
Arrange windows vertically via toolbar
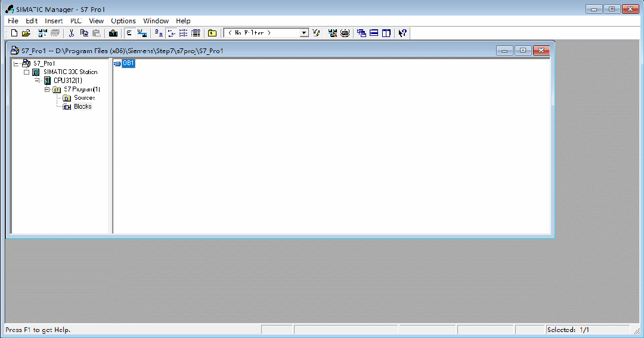(x=386, y=33)
